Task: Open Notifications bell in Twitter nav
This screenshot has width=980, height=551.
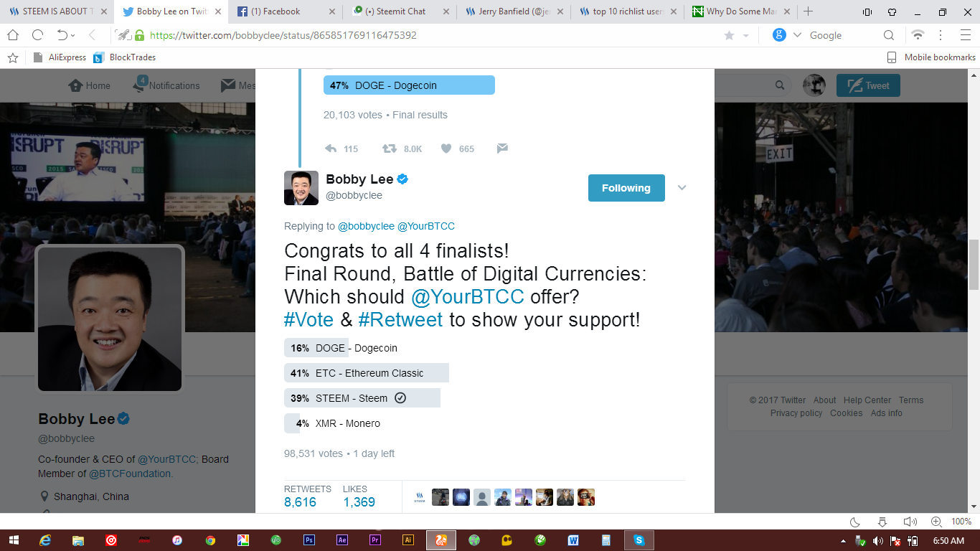Action: click(140, 85)
